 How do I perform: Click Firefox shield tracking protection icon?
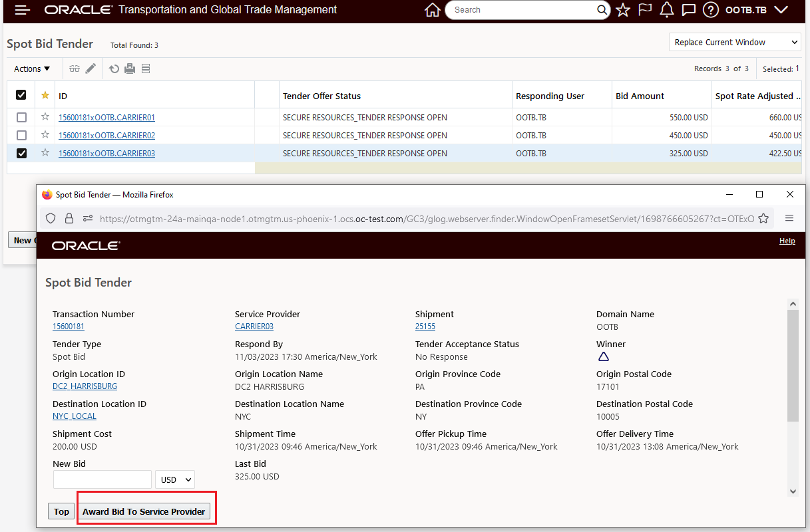[x=51, y=218]
